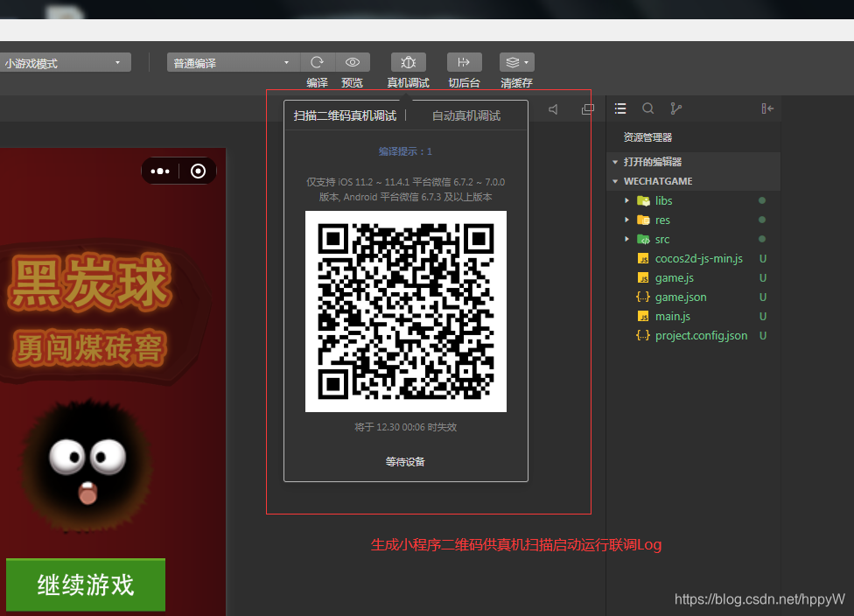
Task: Click the remote debug (真机调试) bug icon
Action: pyautogui.click(x=409, y=62)
